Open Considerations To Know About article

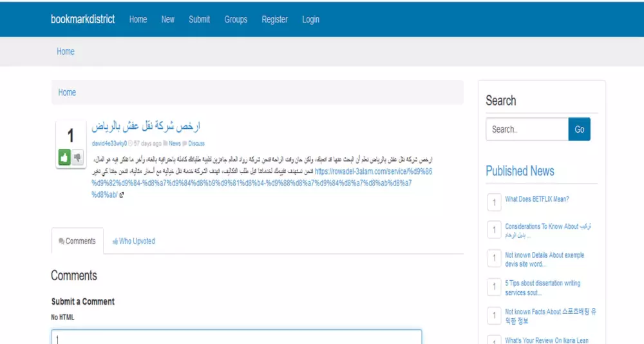coord(548,231)
